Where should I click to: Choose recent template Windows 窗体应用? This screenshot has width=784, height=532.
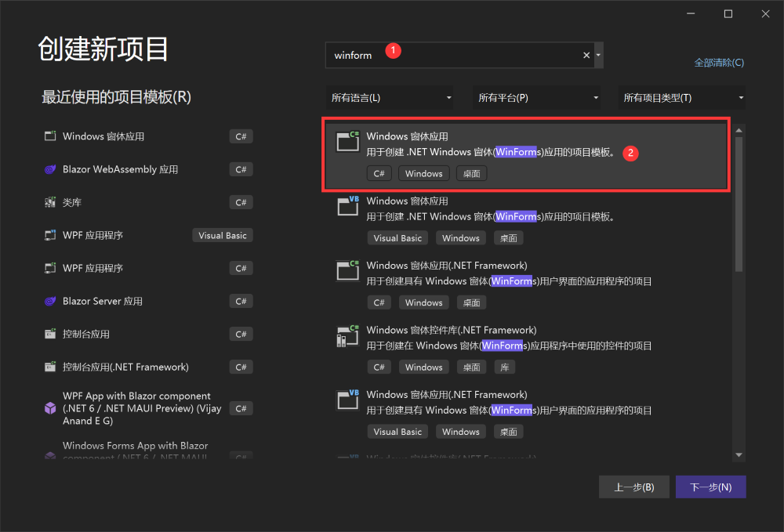tap(148, 136)
